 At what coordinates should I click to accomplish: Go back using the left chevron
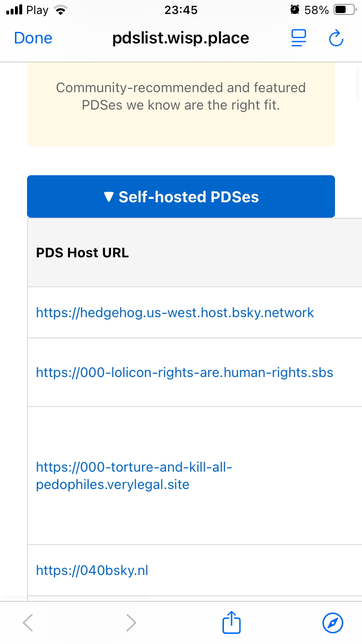[28, 623]
